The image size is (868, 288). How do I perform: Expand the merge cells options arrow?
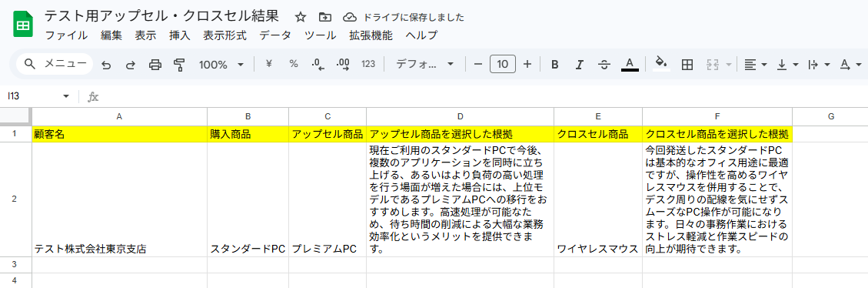tap(728, 65)
